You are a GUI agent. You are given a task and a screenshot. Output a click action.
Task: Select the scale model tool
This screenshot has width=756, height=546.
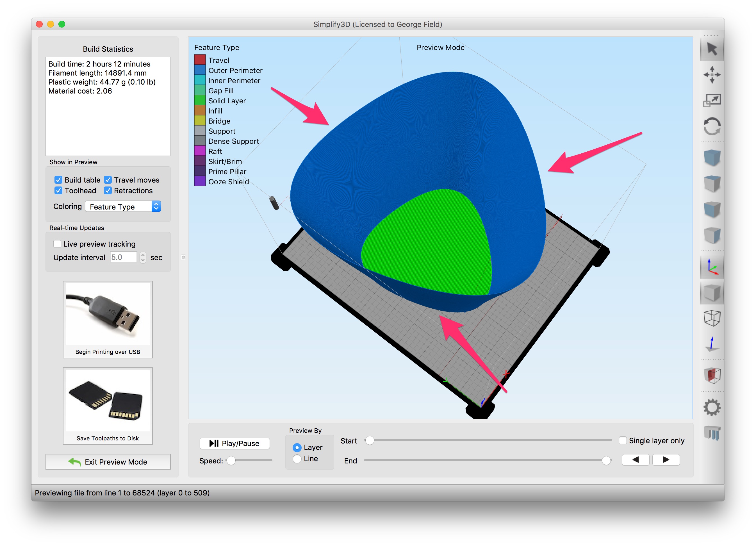[x=712, y=100]
